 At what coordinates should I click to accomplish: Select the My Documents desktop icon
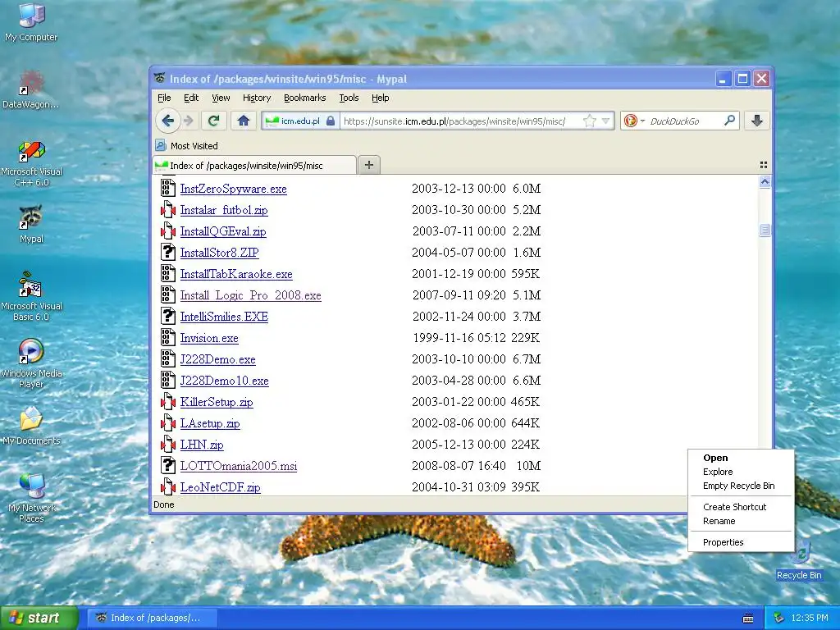coord(31,426)
